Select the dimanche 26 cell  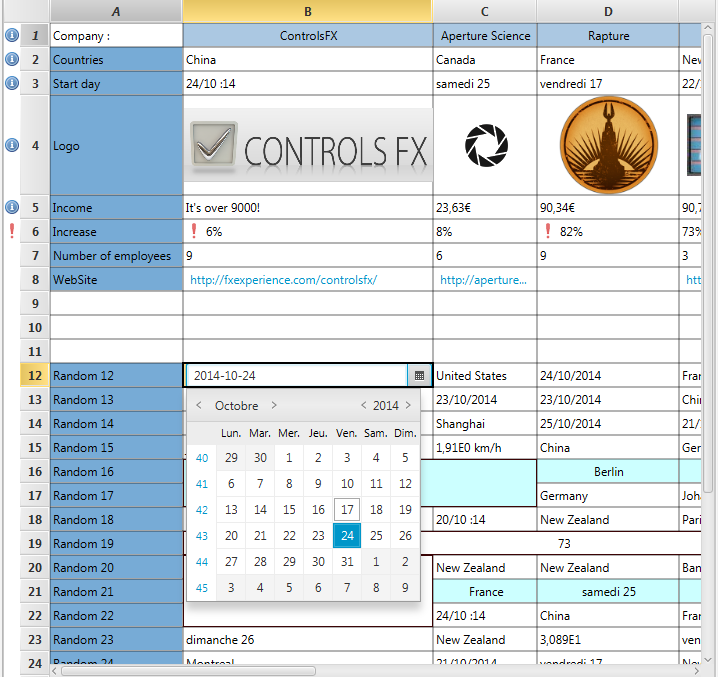tap(308, 639)
